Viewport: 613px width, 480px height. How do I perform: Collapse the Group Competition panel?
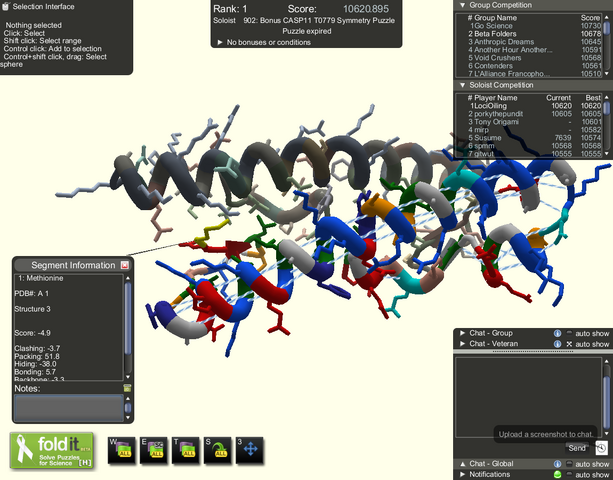tap(462, 5)
